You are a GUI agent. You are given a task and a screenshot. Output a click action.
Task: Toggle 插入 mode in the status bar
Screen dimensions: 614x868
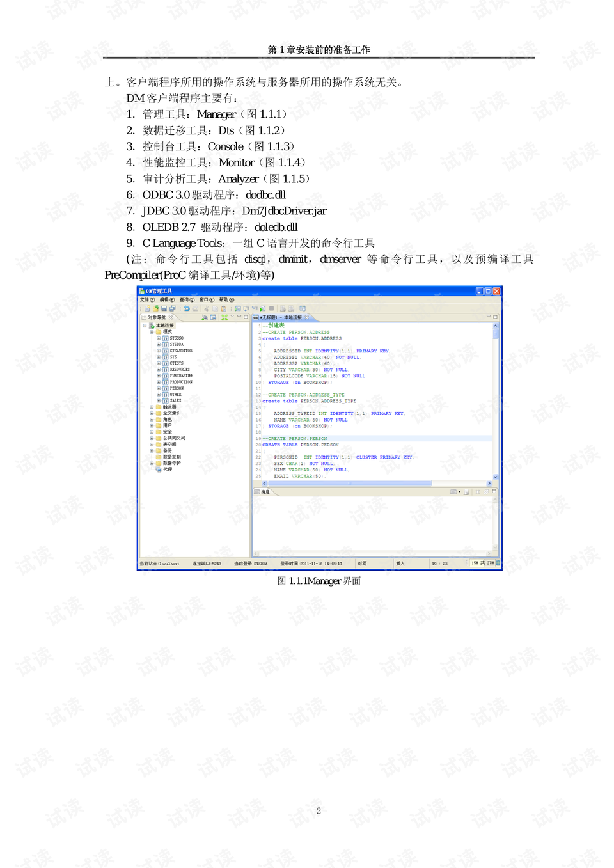click(400, 563)
